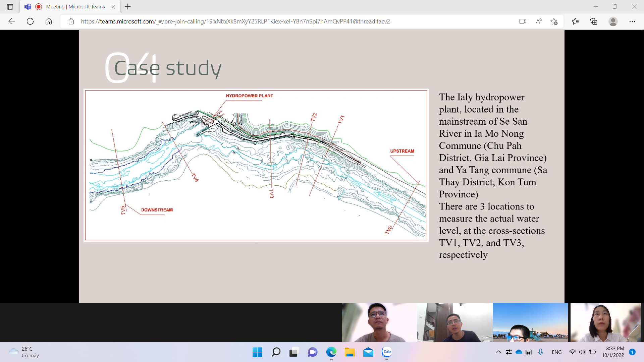Screen dimensions: 644x362
Task: Add this page to favorites
Action: (554, 21)
